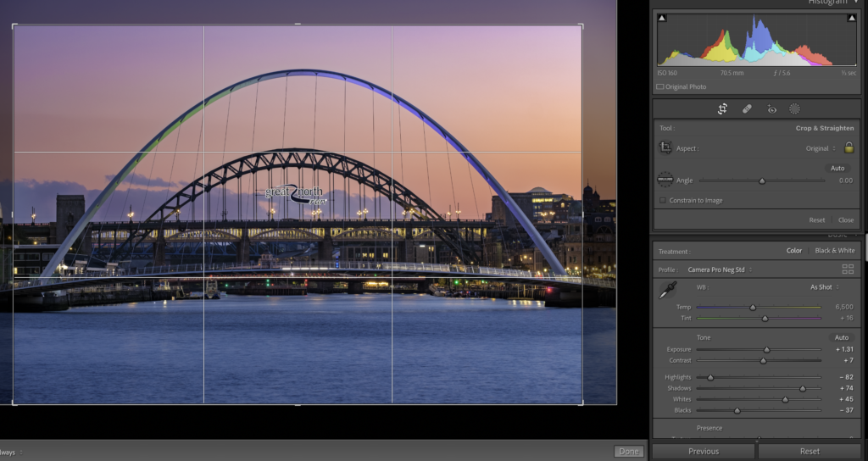Click the Exposure slider handle

[x=766, y=350]
